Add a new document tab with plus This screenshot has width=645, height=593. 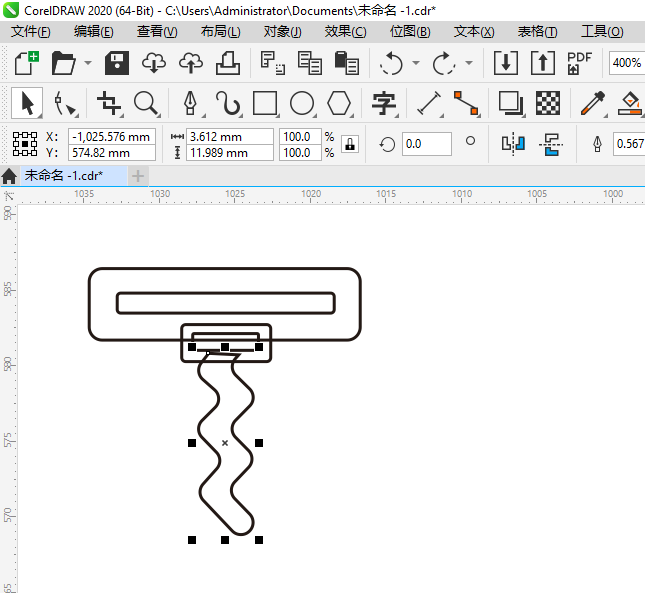[x=138, y=176]
